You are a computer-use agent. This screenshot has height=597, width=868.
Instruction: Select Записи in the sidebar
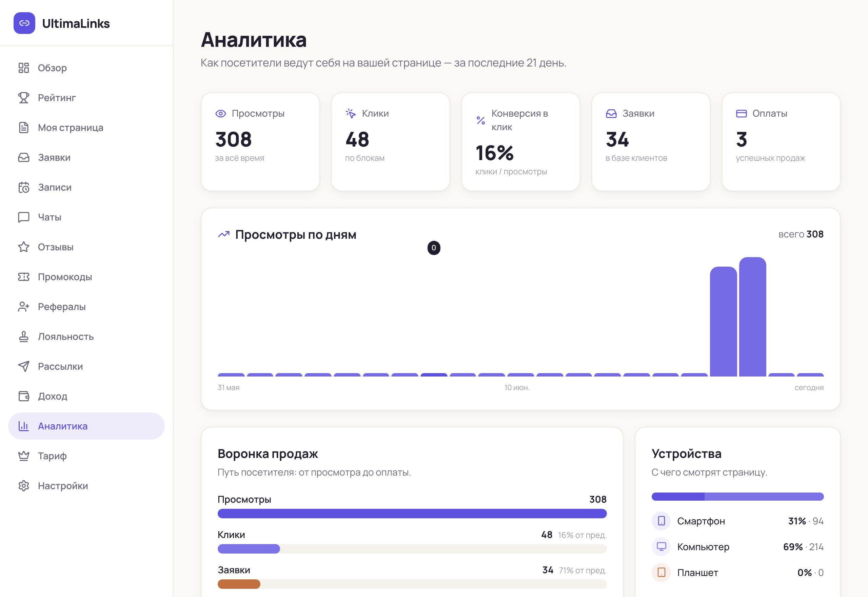(x=86, y=187)
